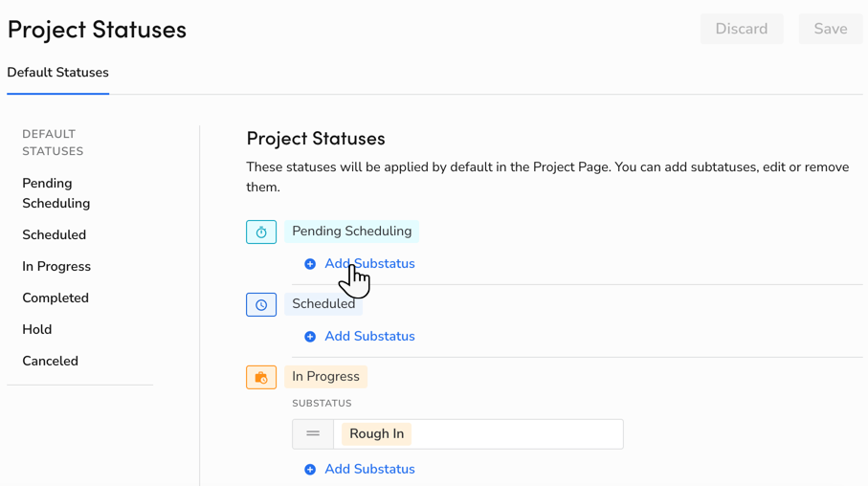868x486 pixels.
Task: Click the Pending Scheduling status label
Action: 351,232
